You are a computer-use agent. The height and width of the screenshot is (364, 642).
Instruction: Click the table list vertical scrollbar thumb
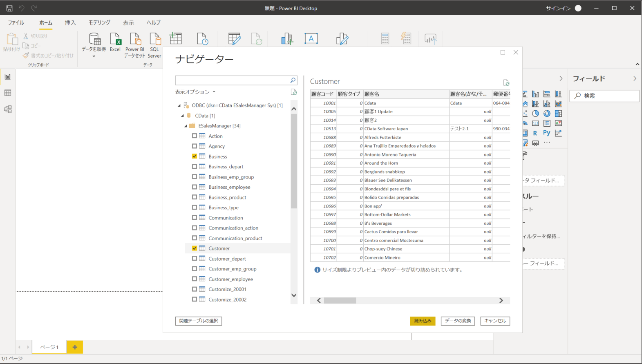(x=294, y=161)
